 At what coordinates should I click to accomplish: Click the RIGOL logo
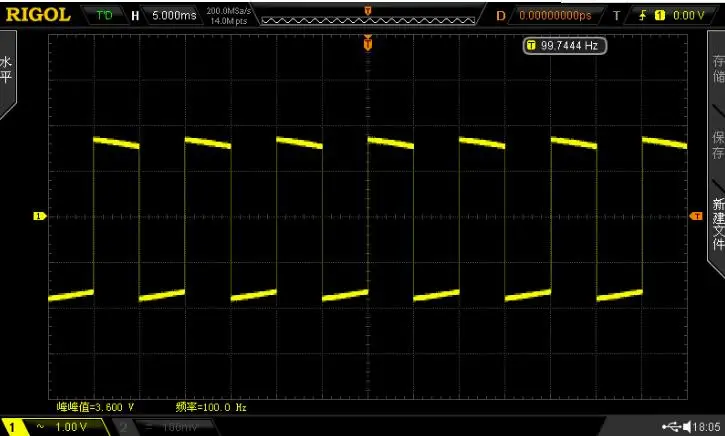38,15
